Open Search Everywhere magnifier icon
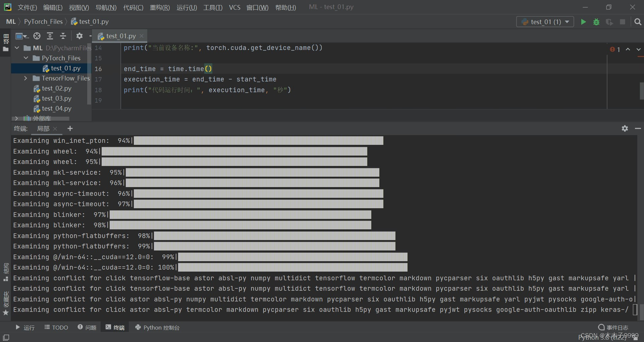Image resolution: width=644 pixels, height=342 pixels. (x=638, y=22)
